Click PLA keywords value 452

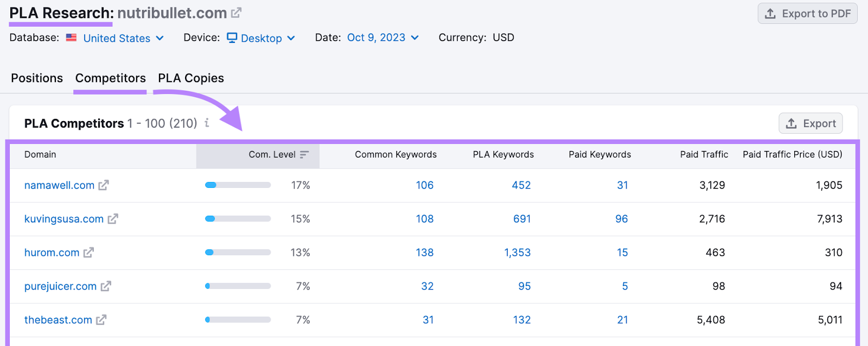coord(521,185)
